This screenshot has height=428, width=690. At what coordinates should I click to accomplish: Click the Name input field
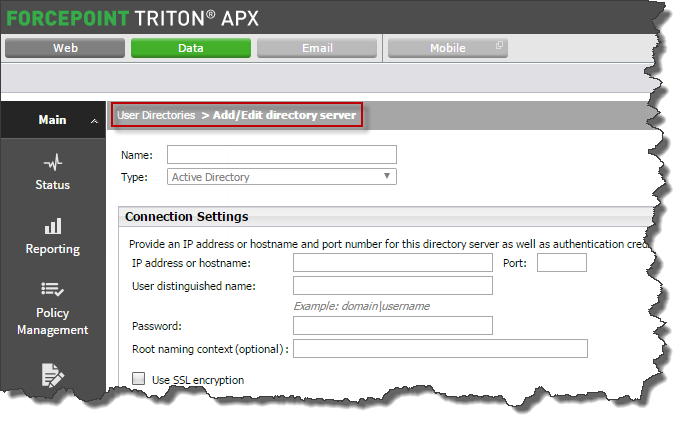(x=282, y=154)
